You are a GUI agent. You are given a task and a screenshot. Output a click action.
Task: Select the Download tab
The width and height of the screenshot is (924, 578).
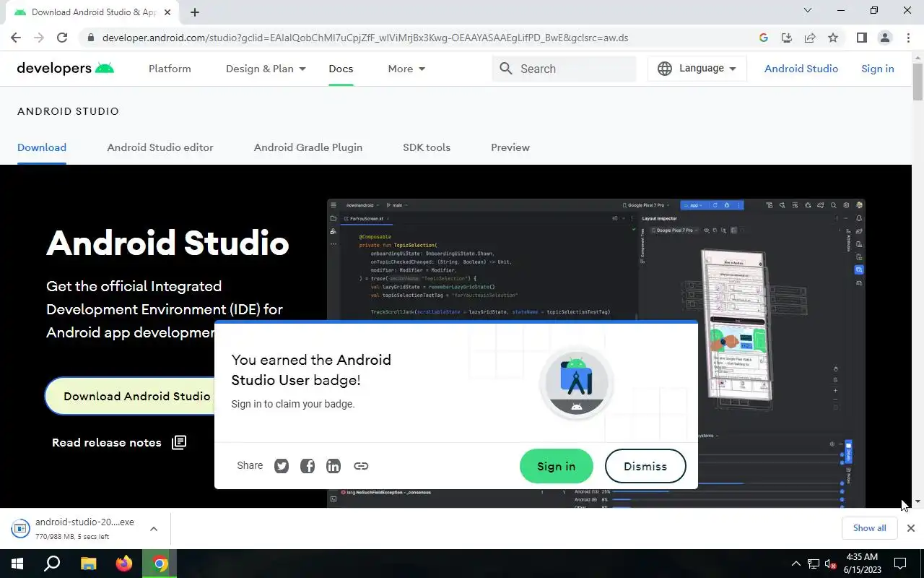[42, 147]
